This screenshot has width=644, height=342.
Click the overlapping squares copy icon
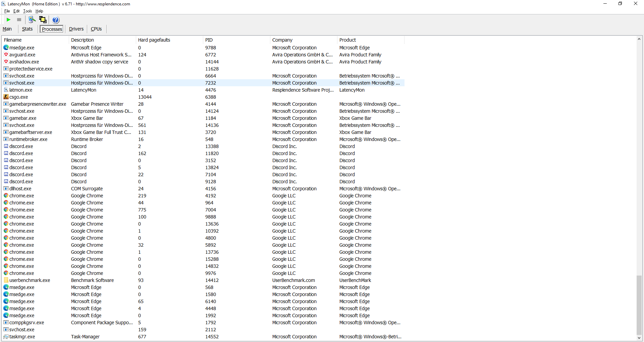[43, 20]
